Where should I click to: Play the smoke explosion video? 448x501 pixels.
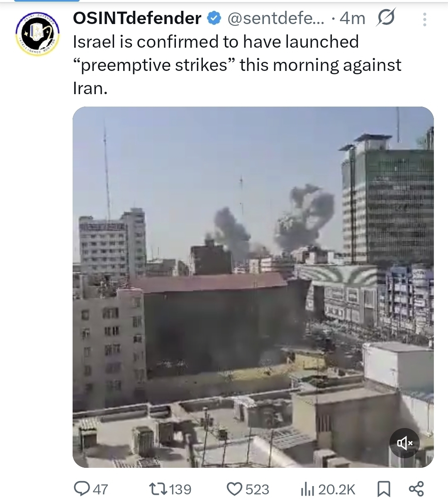tap(253, 287)
